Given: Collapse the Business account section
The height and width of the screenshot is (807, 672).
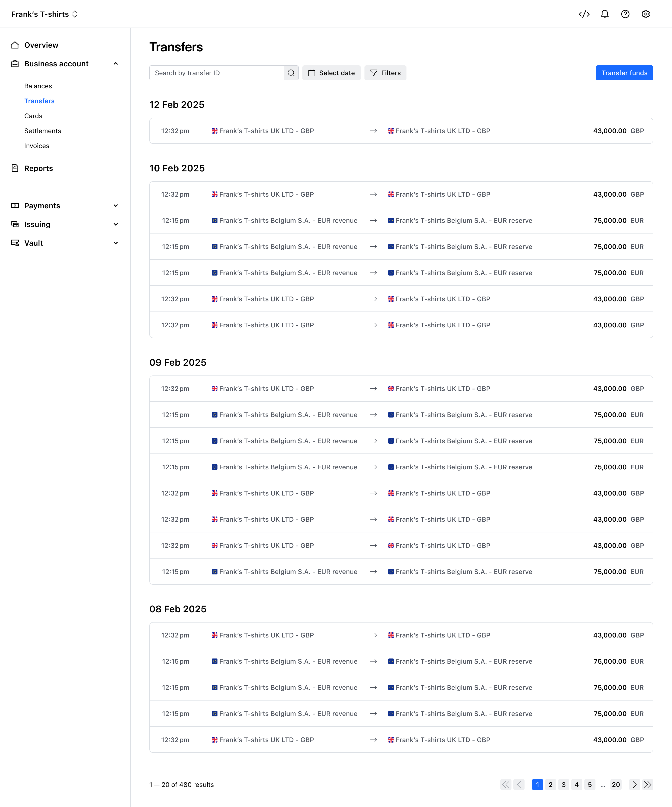Looking at the screenshot, I should (x=115, y=64).
